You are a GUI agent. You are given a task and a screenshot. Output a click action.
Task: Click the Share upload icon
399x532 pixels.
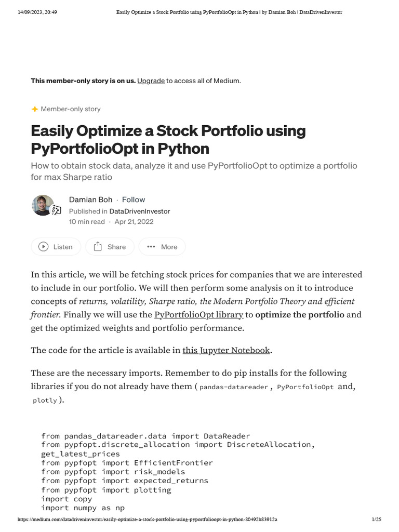[98, 246]
